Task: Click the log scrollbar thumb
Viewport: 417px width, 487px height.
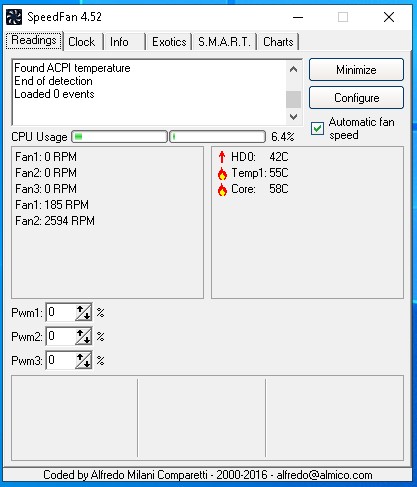Action: 293,99
